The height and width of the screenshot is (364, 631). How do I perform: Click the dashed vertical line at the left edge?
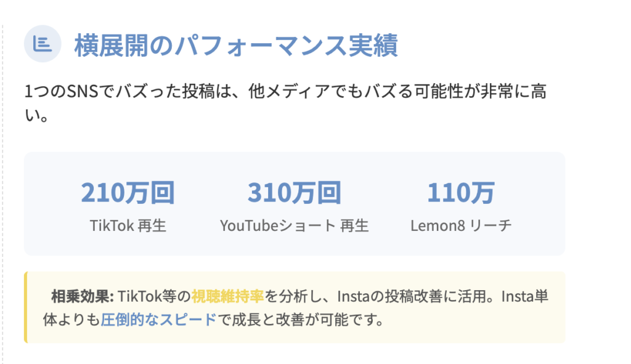pyautogui.click(x=2, y=185)
